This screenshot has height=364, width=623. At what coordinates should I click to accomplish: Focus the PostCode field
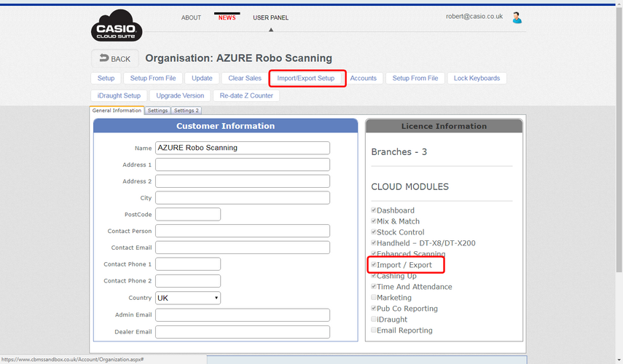coord(188,214)
